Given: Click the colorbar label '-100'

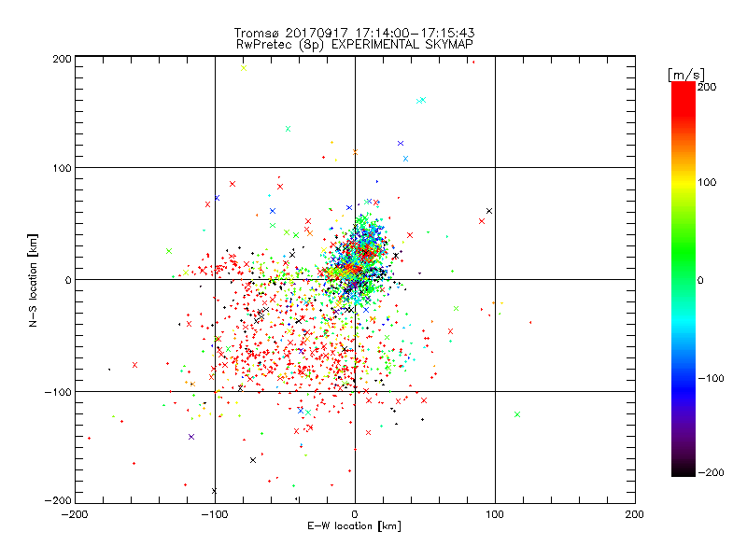Looking at the screenshot, I should [711, 378].
